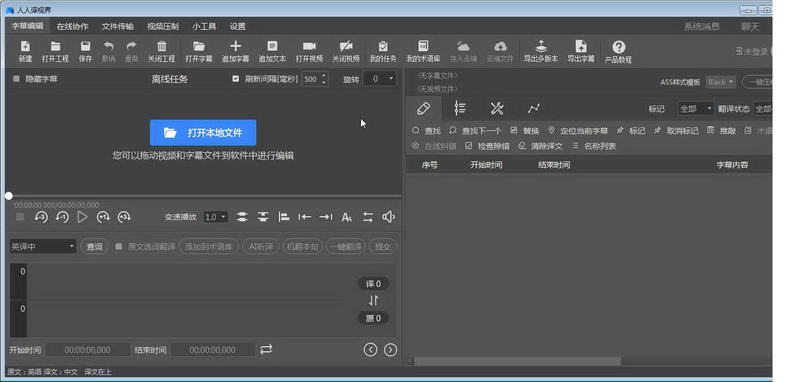The image size is (800, 382).
Task: Open the ASS样式模板 Black dropdown
Action: [721, 82]
